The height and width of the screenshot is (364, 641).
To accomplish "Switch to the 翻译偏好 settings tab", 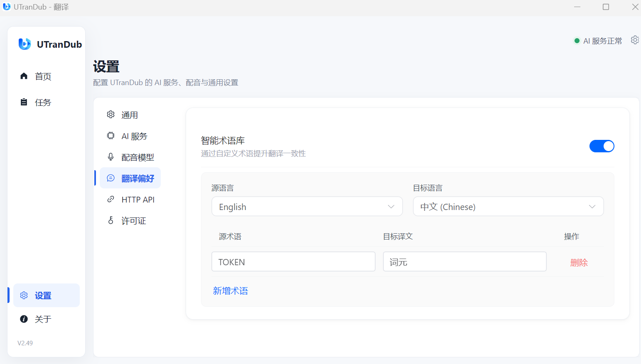I will [x=130, y=178].
